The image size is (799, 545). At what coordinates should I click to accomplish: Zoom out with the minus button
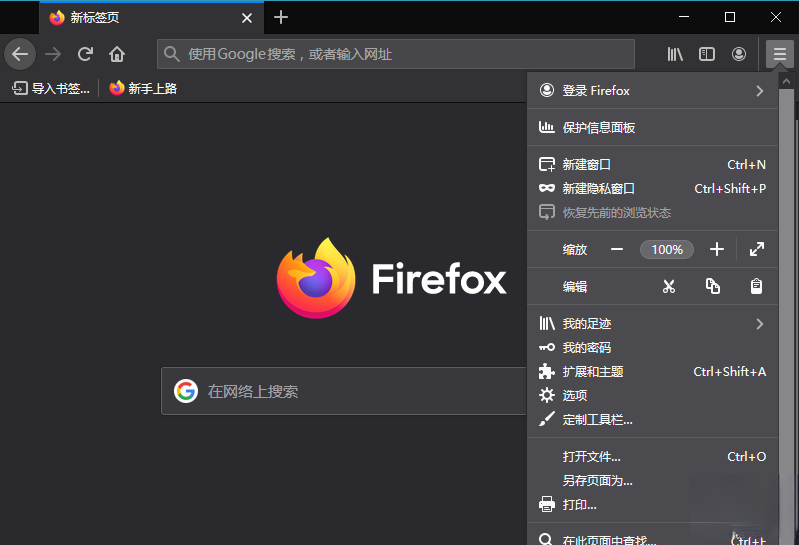pyautogui.click(x=617, y=250)
